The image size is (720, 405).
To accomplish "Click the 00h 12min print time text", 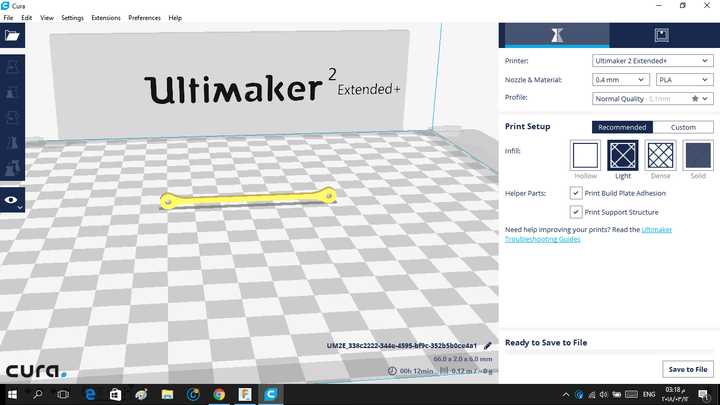I will coord(416,371).
